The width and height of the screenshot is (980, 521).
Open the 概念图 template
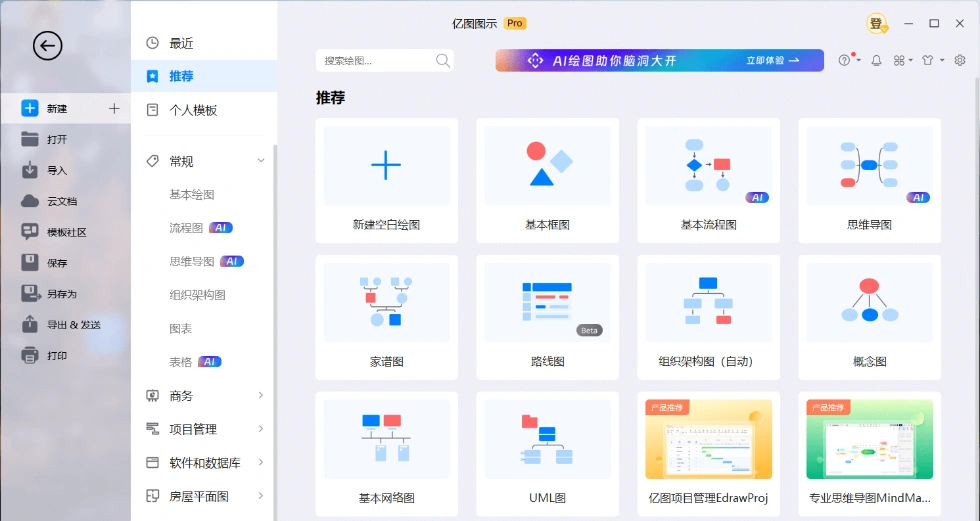click(x=869, y=317)
